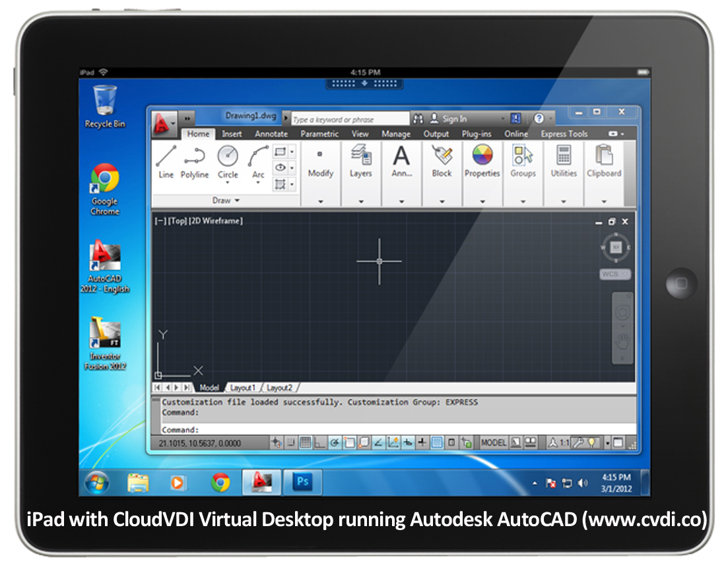Viewport: 728px width, 571px height.
Task: Select the Line draw tool
Action: (x=166, y=161)
